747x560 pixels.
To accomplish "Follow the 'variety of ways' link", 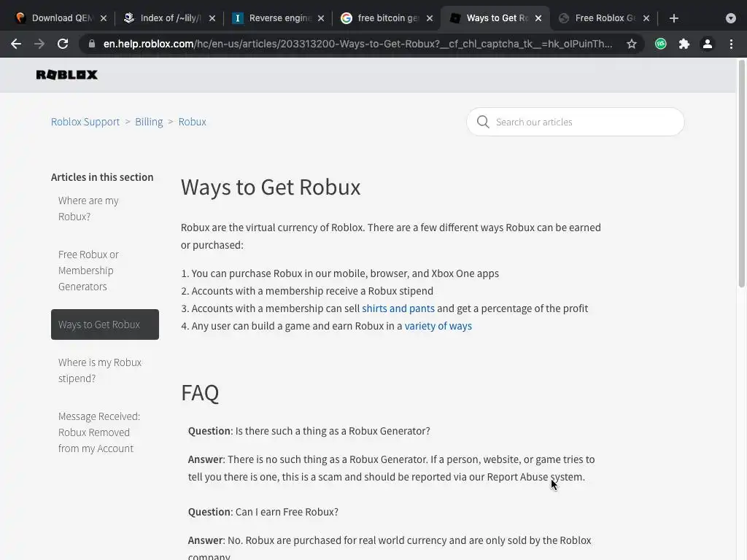I will [x=438, y=326].
